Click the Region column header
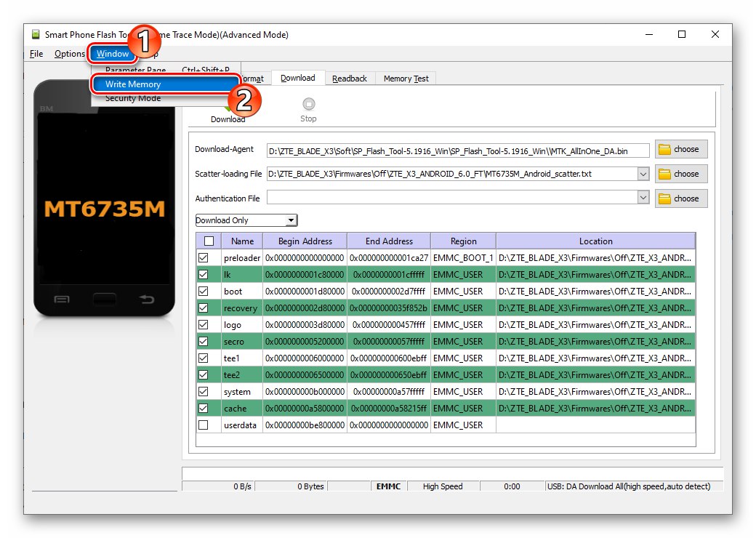 (463, 241)
